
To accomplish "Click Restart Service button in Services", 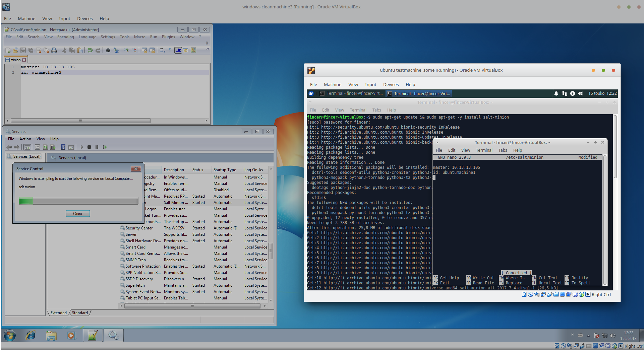I will point(105,147).
